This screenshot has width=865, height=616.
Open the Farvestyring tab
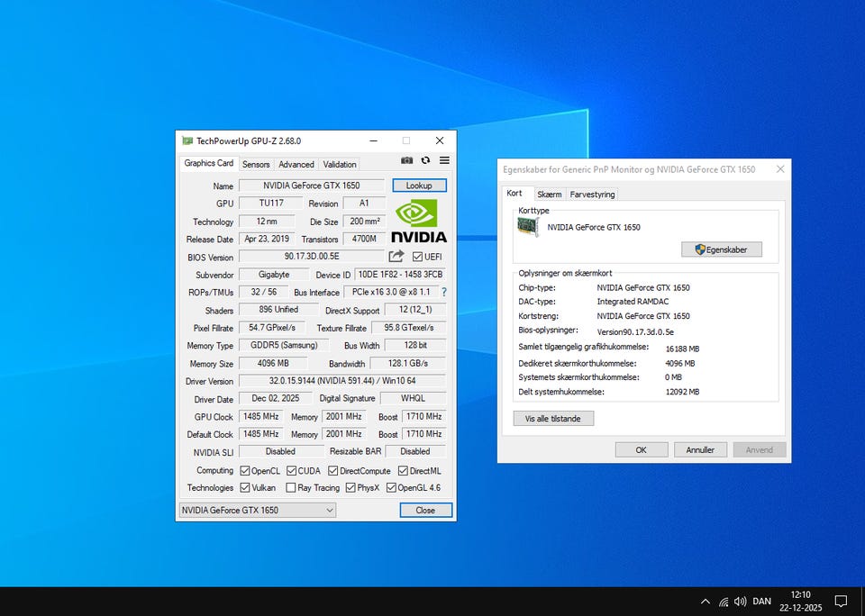pos(592,194)
